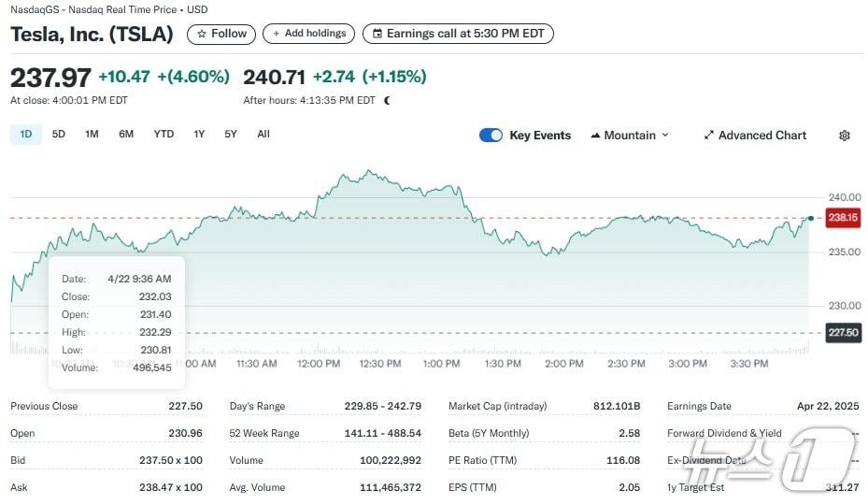This screenshot has height=504, width=868.
Task: Click the red 238.15 price marker
Action: 844,218
